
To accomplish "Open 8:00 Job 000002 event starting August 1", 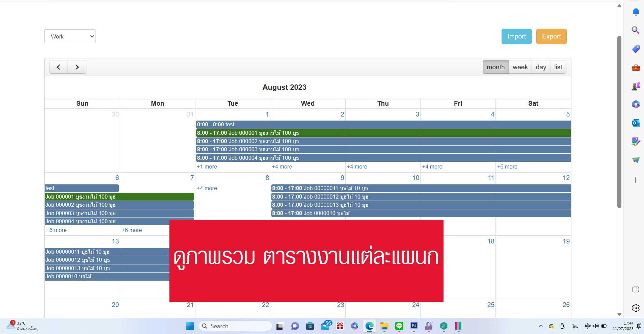I will (x=383, y=141).
